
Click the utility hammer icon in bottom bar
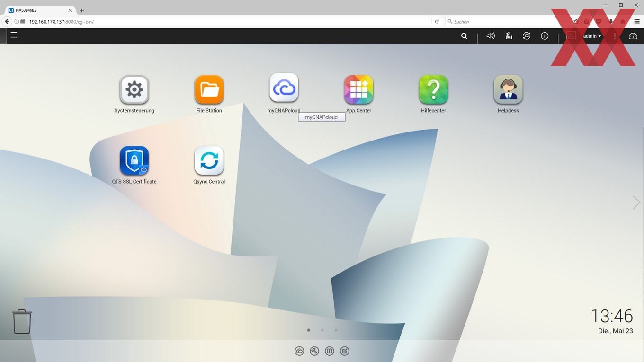pos(314,351)
